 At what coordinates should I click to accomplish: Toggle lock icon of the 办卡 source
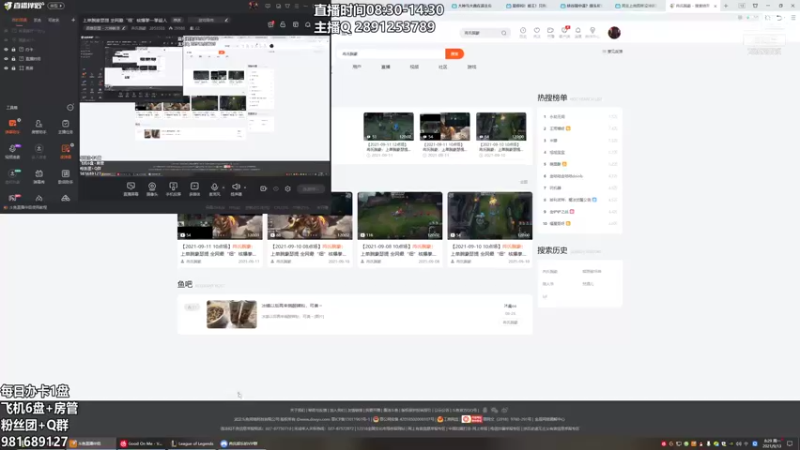13,49
